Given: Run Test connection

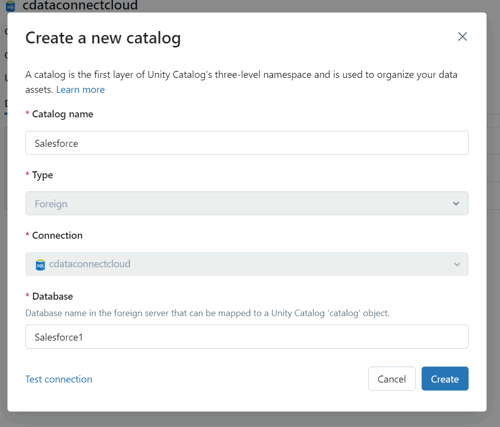Looking at the screenshot, I should point(59,379).
